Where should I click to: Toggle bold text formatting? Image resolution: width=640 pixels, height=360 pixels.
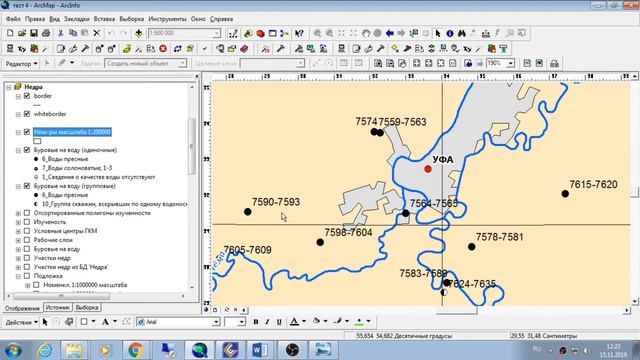pos(256,322)
